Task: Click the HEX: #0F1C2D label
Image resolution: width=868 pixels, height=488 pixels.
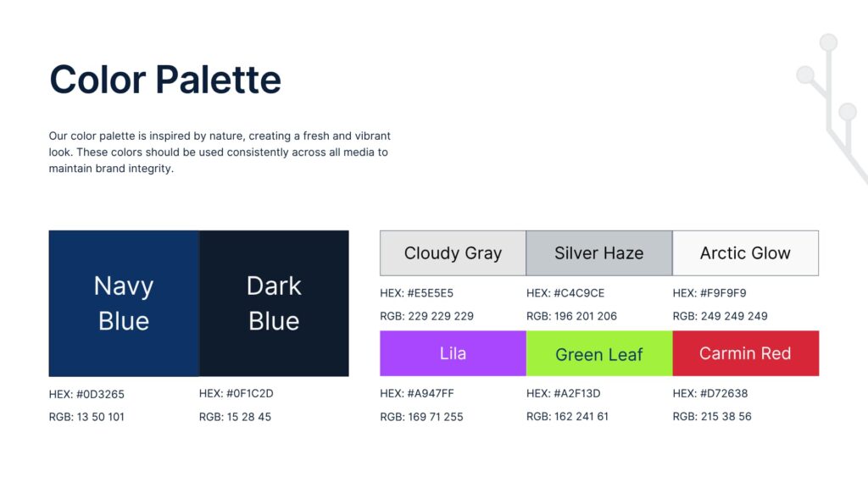Action: [236, 394]
